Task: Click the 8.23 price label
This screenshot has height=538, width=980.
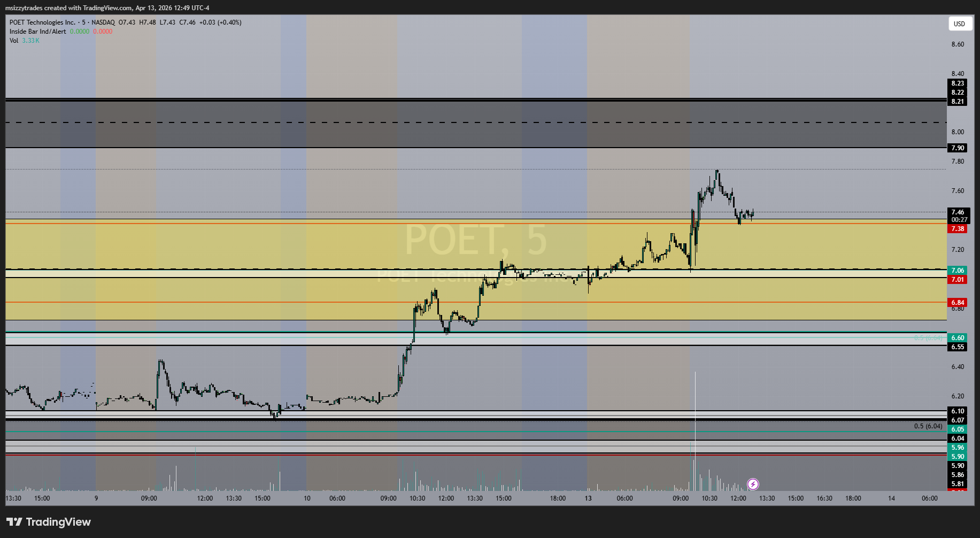Action: tap(958, 83)
